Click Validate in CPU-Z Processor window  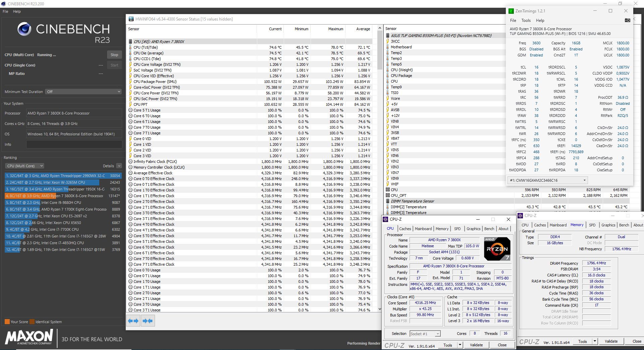click(476, 345)
